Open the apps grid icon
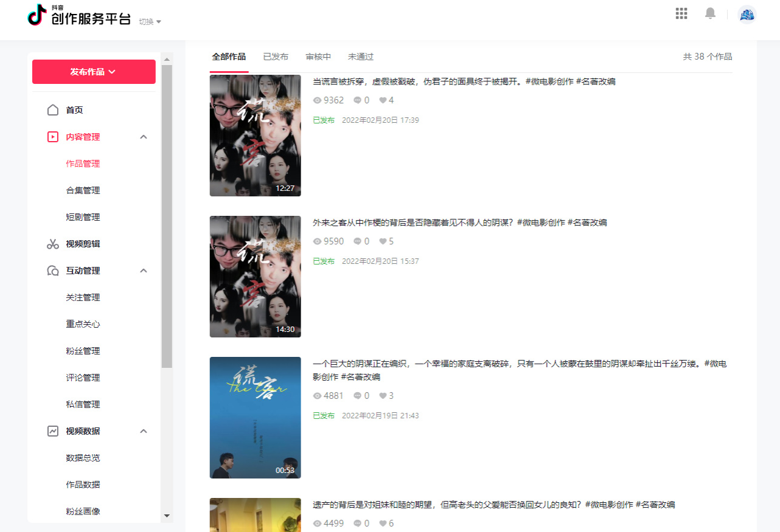 click(681, 13)
